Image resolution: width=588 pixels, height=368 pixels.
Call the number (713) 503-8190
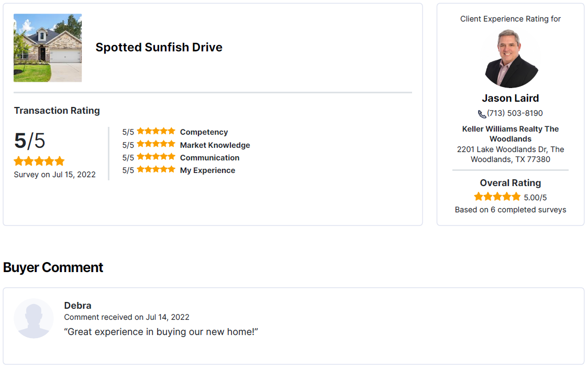pyautogui.click(x=515, y=113)
